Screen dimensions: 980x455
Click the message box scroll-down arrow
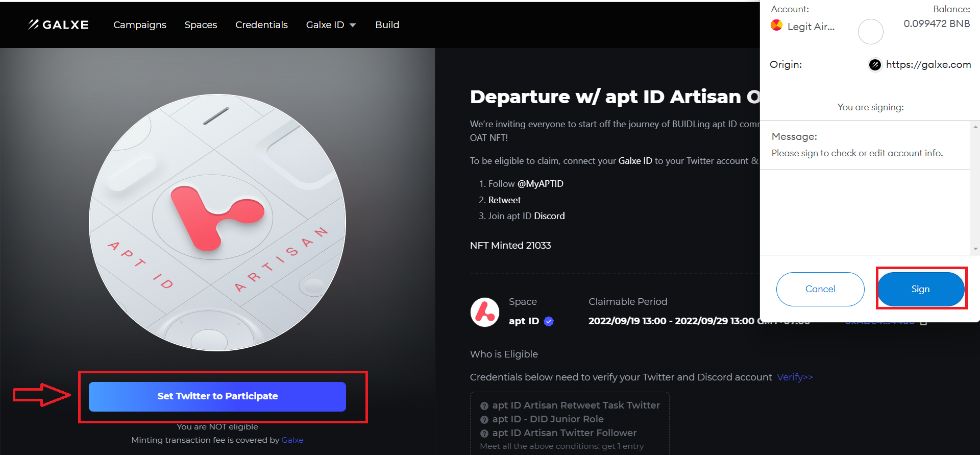pyautogui.click(x=975, y=249)
